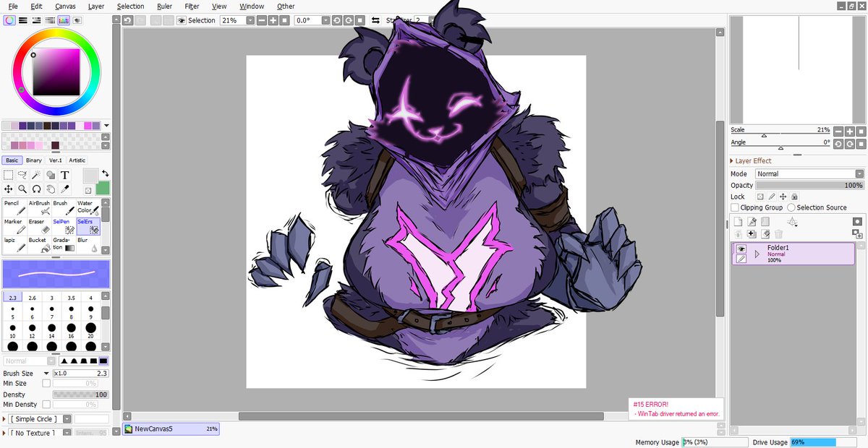Enable the Lock Opacity option
Image resolution: width=868 pixels, height=448 pixels.
point(759,196)
